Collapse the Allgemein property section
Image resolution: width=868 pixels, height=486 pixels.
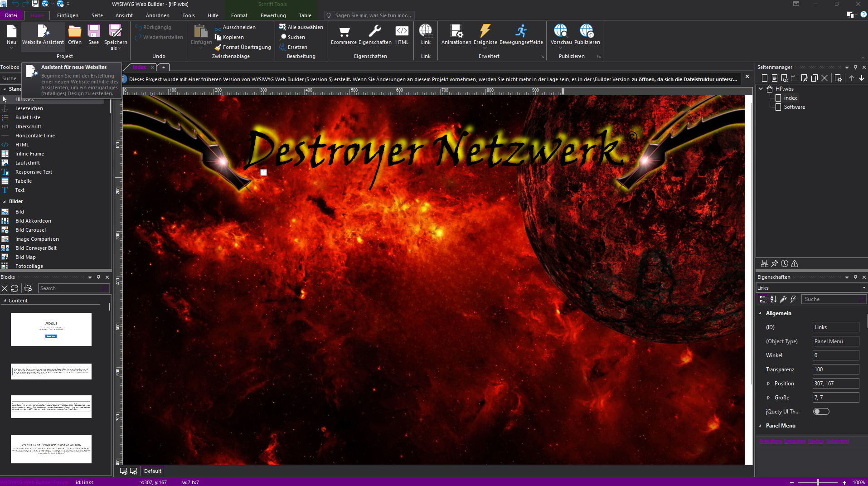pos(760,313)
